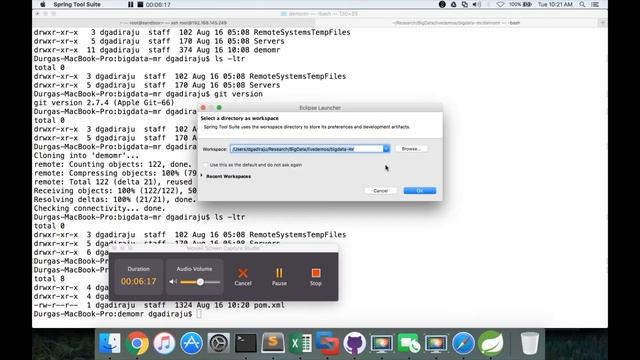This screenshot has width=640, height=360.
Task: Launch Safari from the Dock
Action: pos(463,343)
